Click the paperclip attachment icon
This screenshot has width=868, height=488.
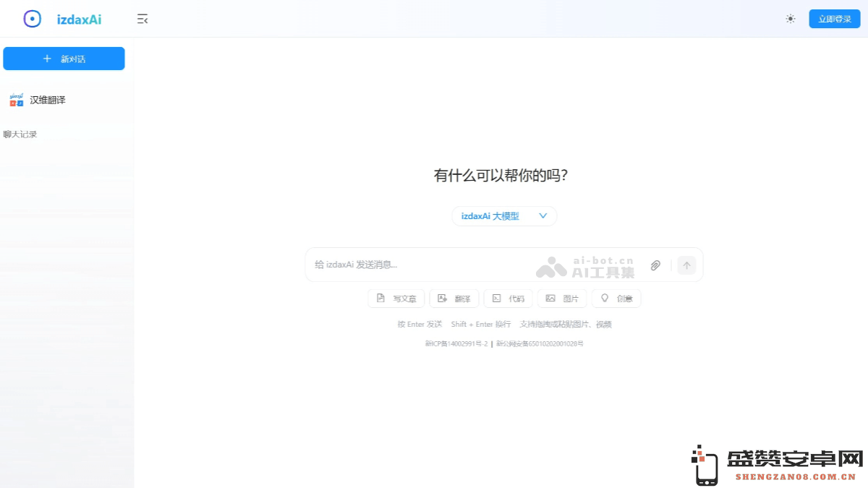click(655, 265)
